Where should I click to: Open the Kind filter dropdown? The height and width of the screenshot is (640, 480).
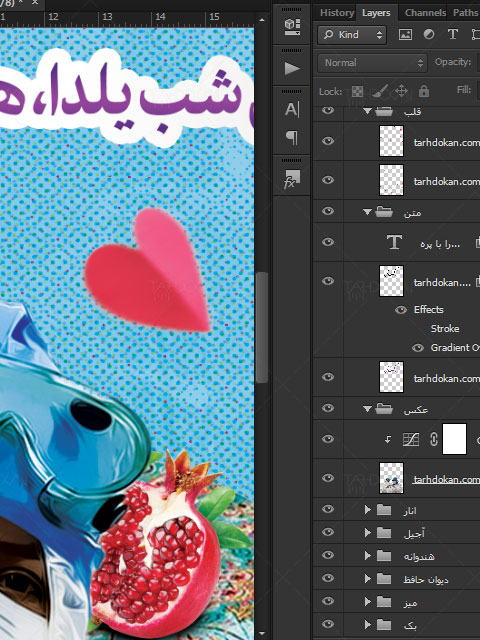[352, 35]
